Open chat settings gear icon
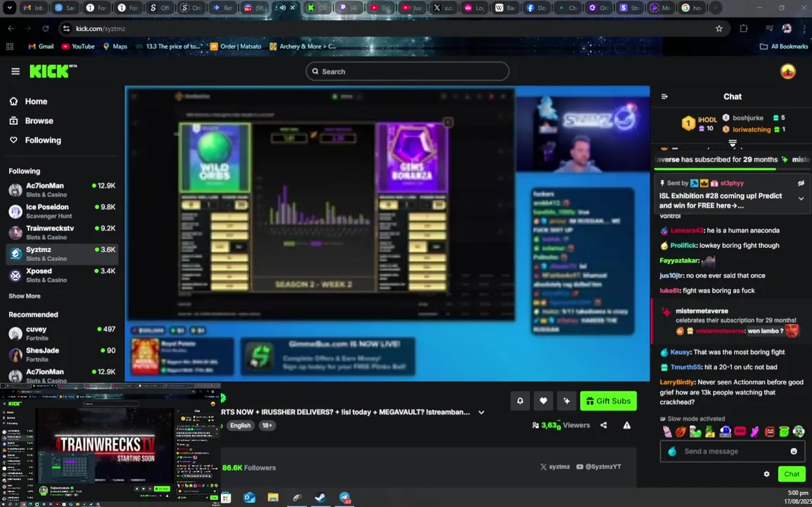The width and height of the screenshot is (812, 507). (x=766, y=474)
